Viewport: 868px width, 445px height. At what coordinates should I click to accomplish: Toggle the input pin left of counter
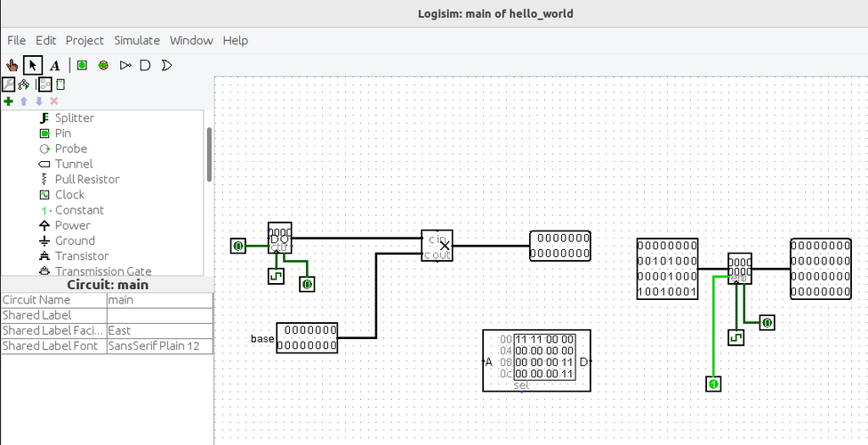pyautogui.click(x=238, y=246)
